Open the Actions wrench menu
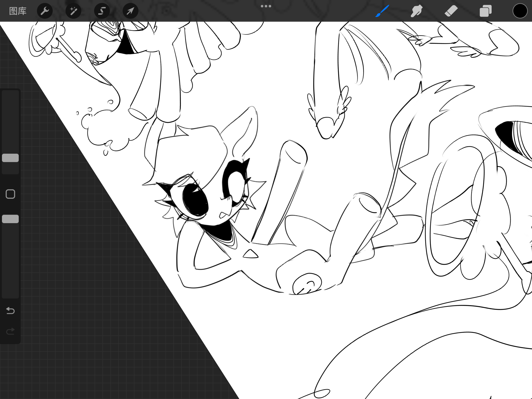The height and width of the screenshot is (399, 532). point(45,11)
